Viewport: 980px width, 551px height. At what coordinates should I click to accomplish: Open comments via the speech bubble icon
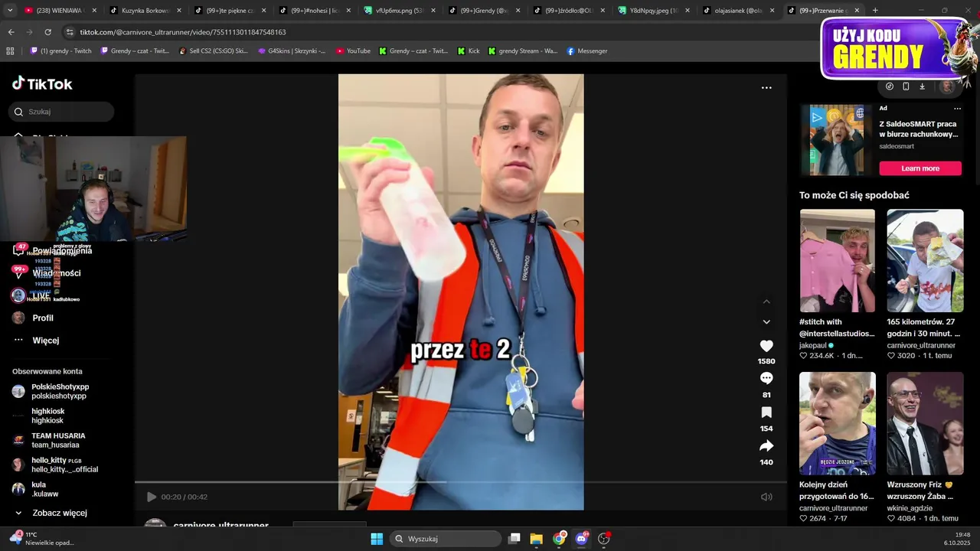[766, 379]
